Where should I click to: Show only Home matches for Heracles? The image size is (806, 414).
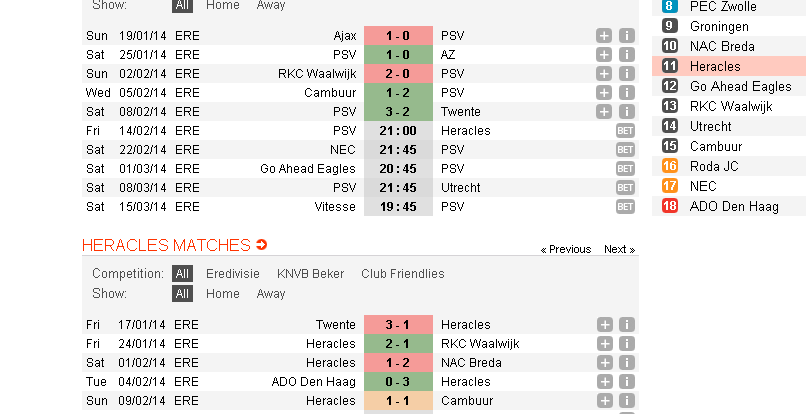point(223,294)
